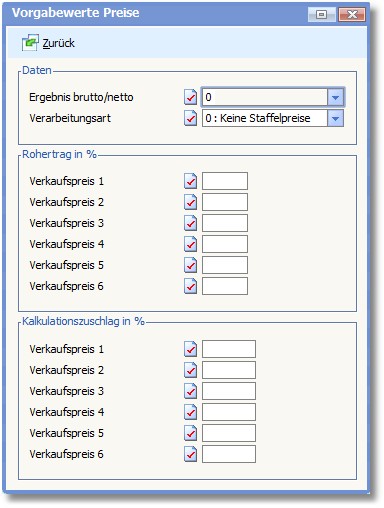Screen dimensions: 384x508
Task: Toggle Kalkulationszuschlag Verkaufspreis 1 default checkmark
Action: tap(190, 349)
